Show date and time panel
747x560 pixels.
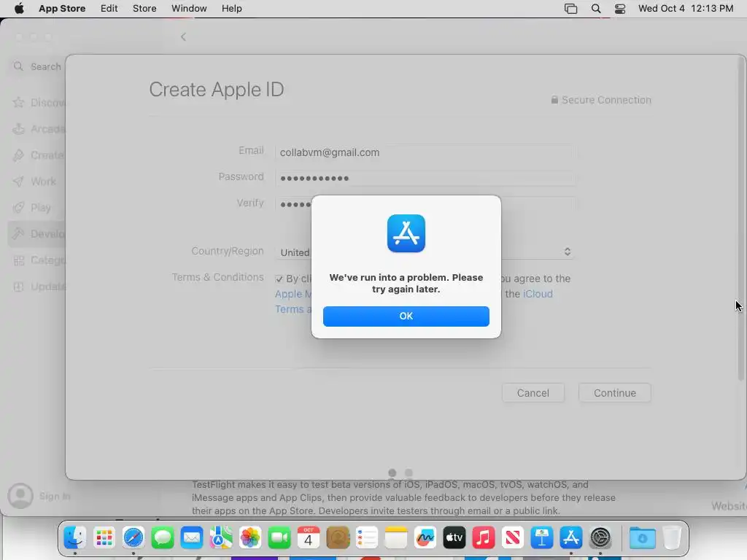[686, 9]
